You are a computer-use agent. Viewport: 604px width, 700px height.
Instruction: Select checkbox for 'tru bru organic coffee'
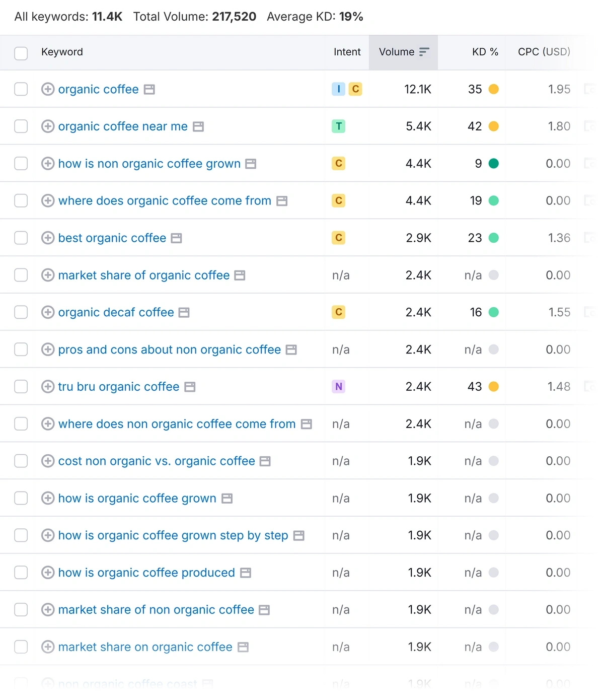click(21, 386)
